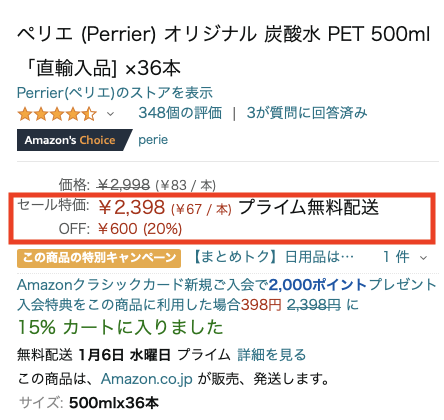This screenshot has width=444, height=420.
Task: Click the crossed-out list price ¥2,998
Action: 123,185
